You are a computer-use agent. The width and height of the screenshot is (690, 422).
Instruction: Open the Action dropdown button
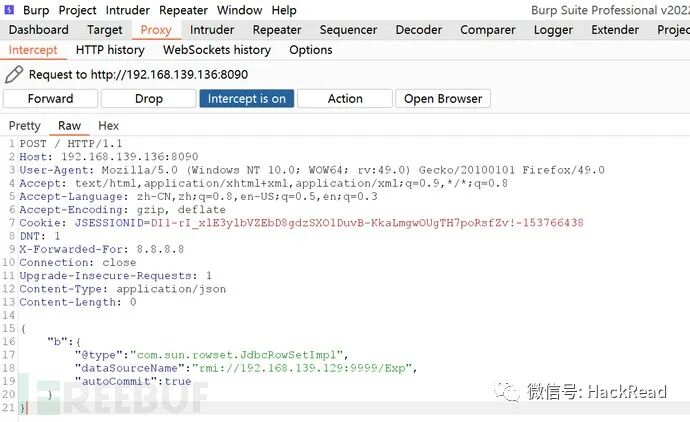point(345,99)
